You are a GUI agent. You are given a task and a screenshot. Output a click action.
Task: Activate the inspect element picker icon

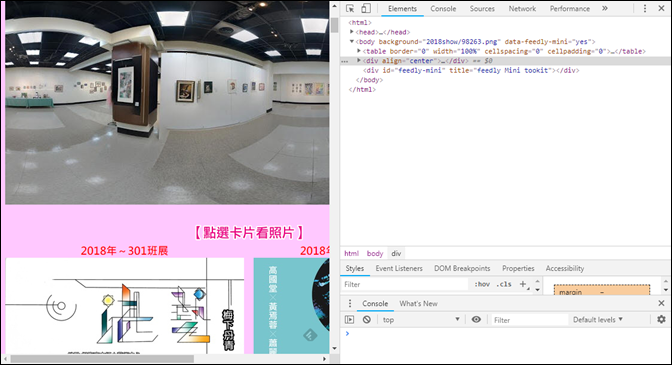[350, 9]
